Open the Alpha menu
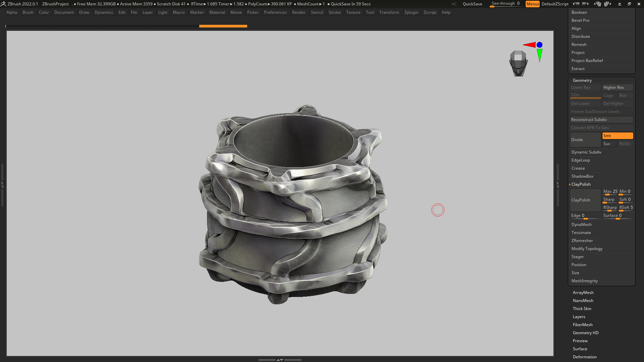 (11, 12)
